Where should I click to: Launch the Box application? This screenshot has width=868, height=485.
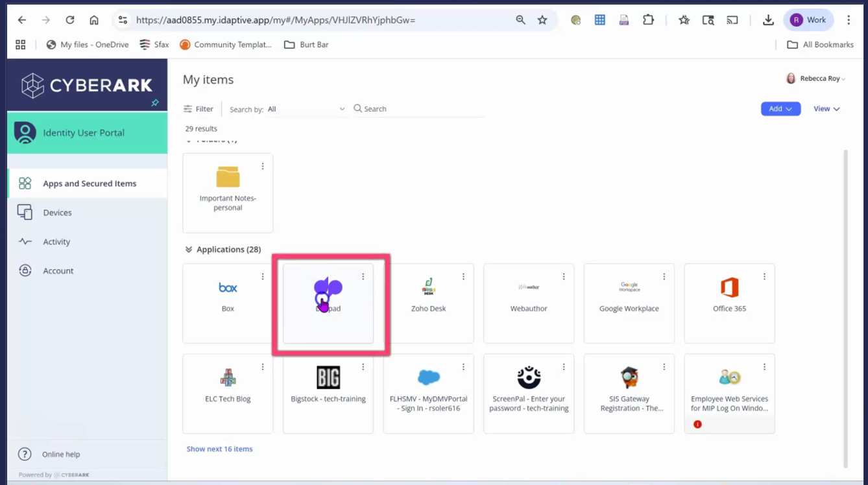tap(228, 303)
